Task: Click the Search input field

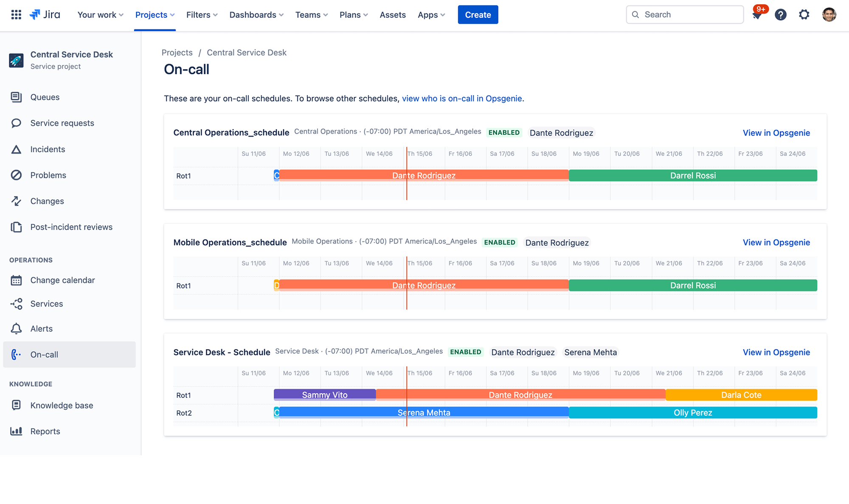Action: [685, 14]
